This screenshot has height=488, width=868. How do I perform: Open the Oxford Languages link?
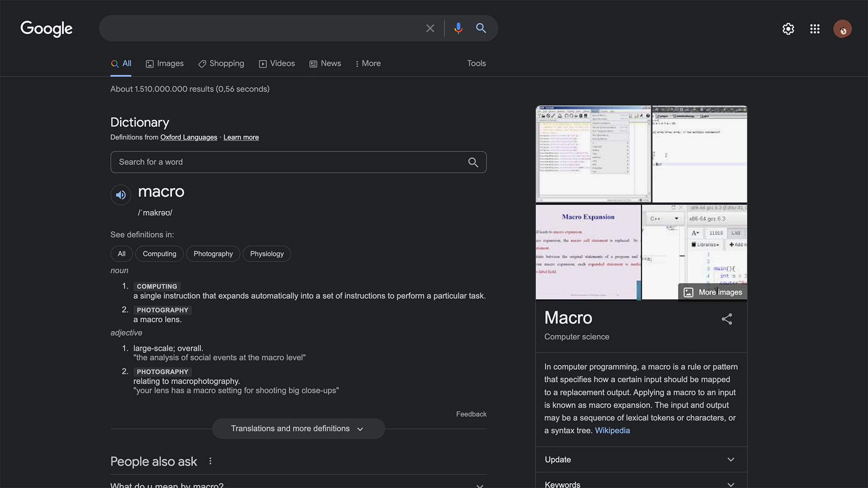click(189, 137)
